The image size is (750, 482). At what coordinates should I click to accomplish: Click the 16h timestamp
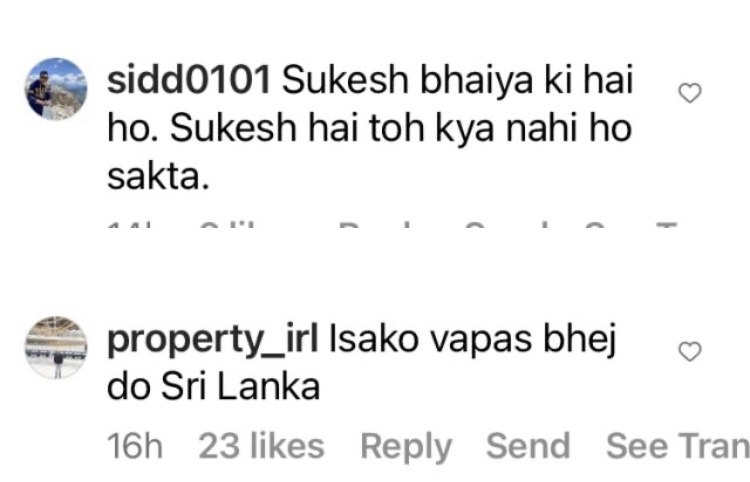[x=135, y=446]
